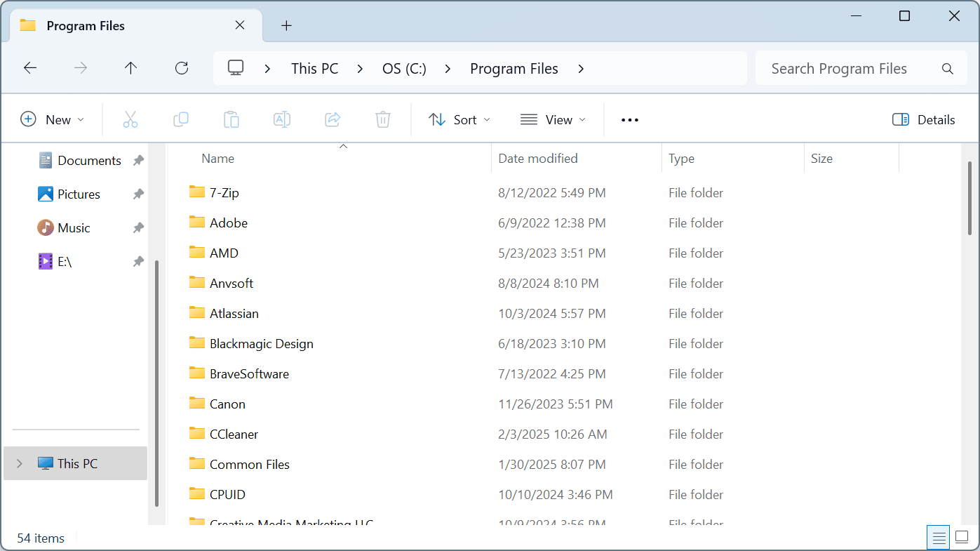Image resolution: width=980 pixels, height=551 pixels.
Task: Go back with the Back arrow
Action: coord(30,68)
